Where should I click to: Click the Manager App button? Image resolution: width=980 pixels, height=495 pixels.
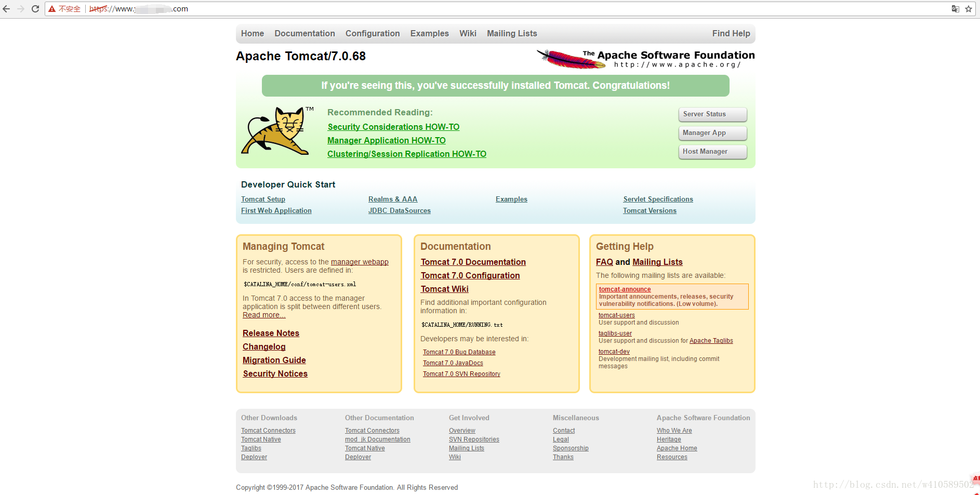tap(712, 133)
